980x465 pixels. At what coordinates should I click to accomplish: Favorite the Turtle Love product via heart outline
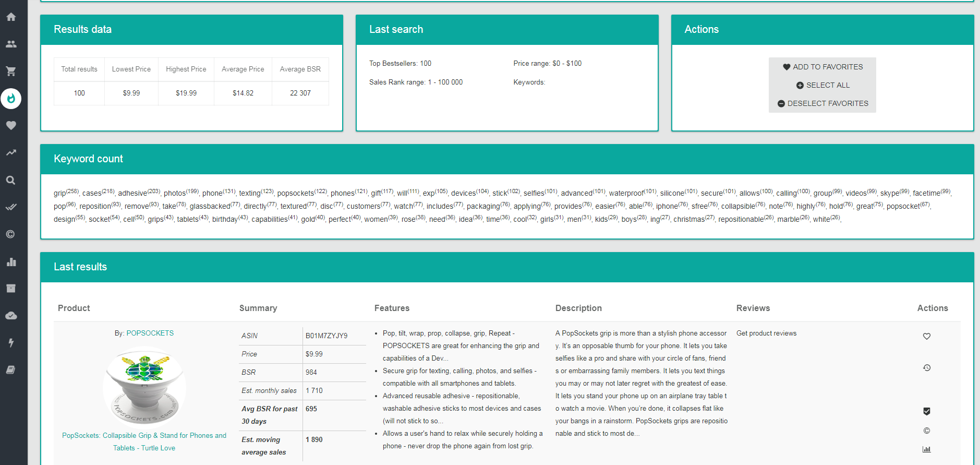(927, 336)
